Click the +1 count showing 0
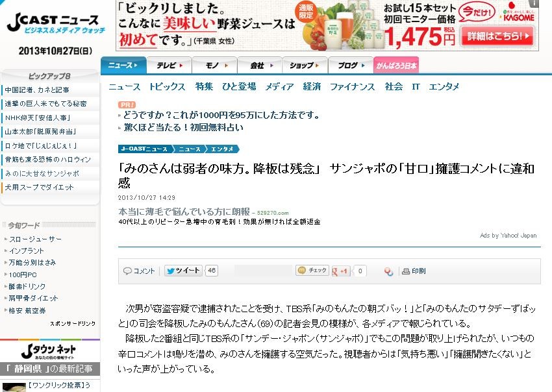The height and width of the screenshot is (392, 552). [360, 271]
